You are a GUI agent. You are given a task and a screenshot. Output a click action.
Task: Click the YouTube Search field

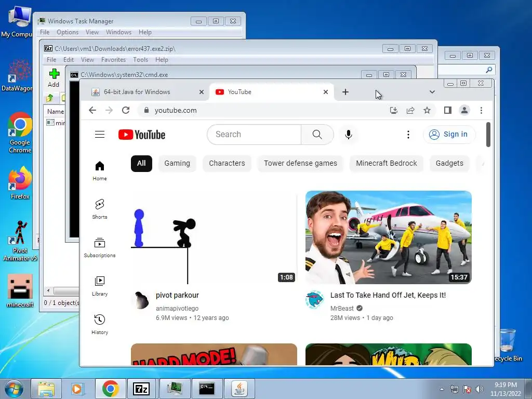[254, 135]
